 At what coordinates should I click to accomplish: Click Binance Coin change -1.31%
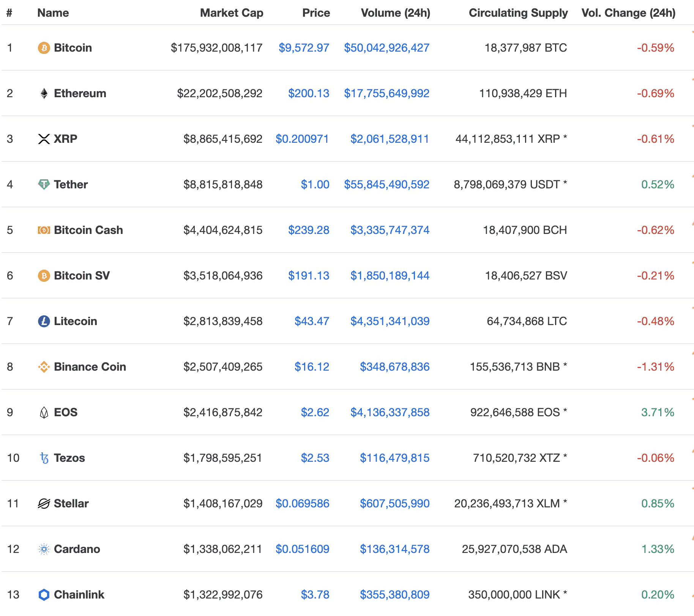click(x=656, y=367)
